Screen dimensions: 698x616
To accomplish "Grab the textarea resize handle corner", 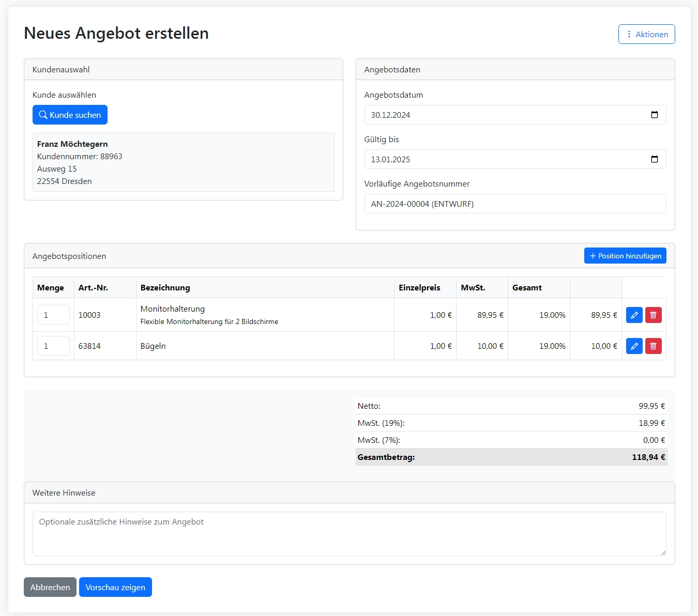I will (663, 552).
